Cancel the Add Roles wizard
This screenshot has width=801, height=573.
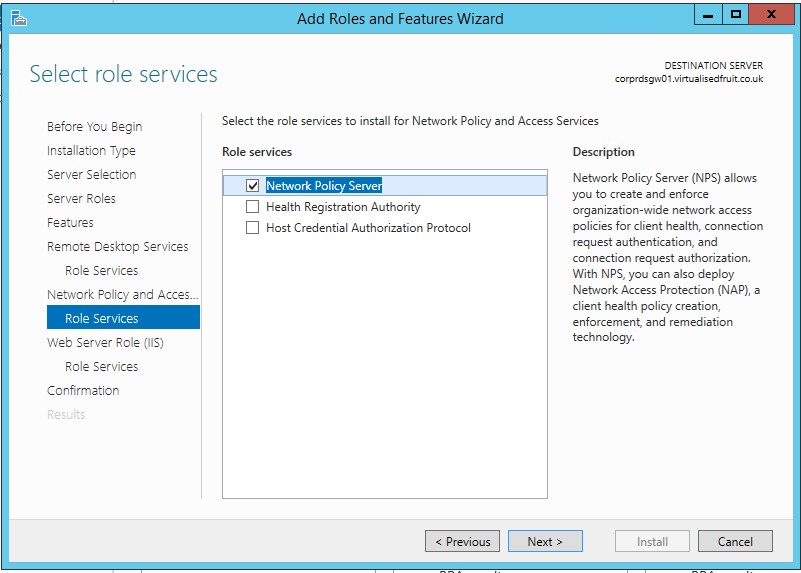coord(735,541)
